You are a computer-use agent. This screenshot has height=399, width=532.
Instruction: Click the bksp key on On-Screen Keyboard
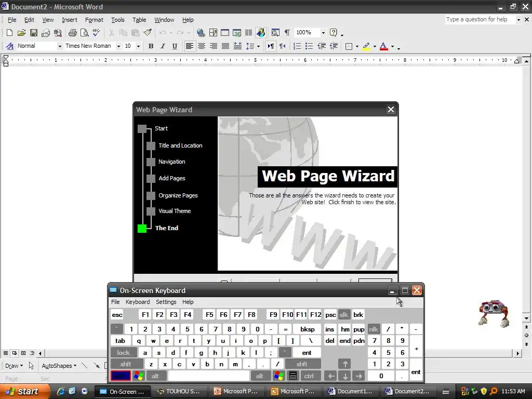coord(308,329)
